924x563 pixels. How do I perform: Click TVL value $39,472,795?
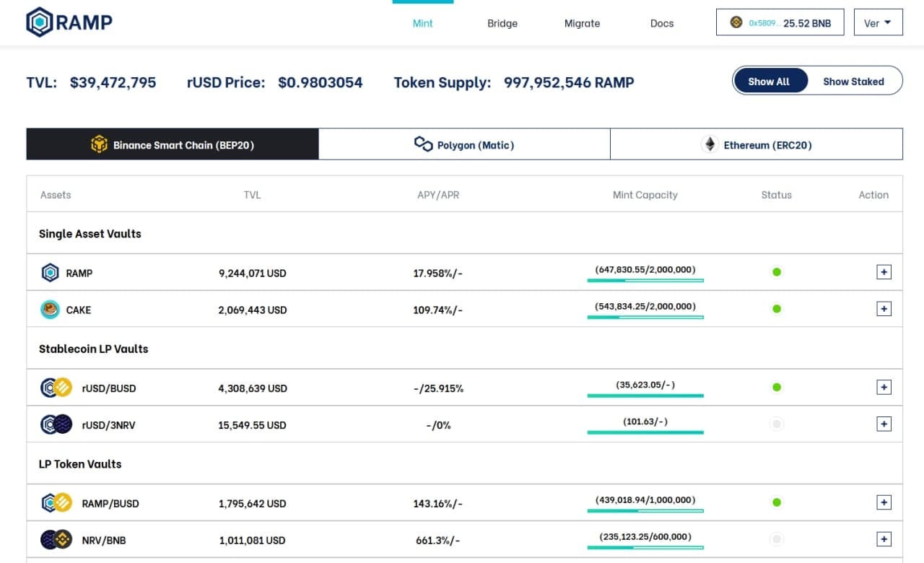tap(113, 82)
